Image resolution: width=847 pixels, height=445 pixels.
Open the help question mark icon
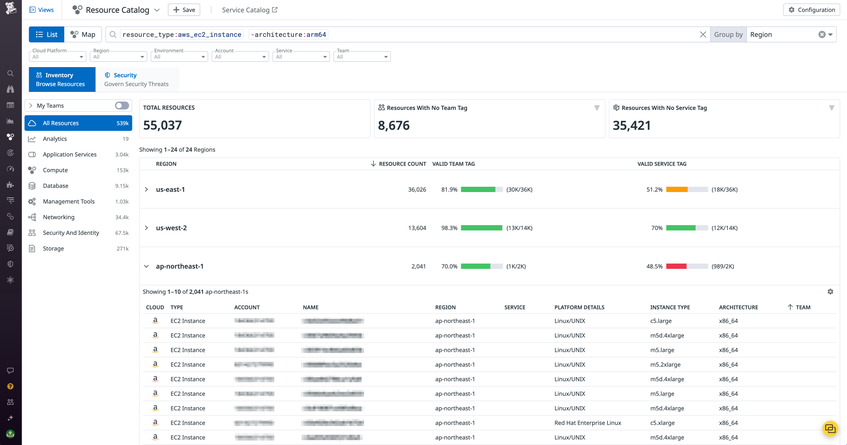click(x=10, y=387)
